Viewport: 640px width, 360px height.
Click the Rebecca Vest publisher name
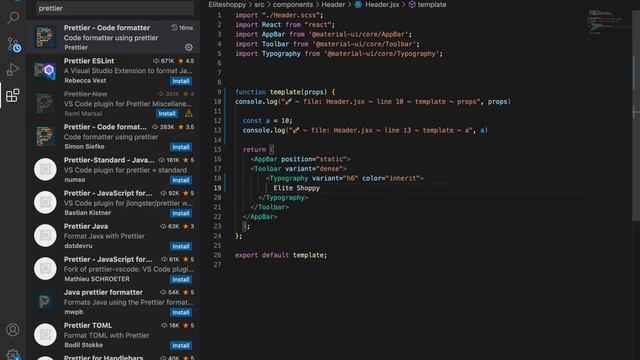pos(85,80)
